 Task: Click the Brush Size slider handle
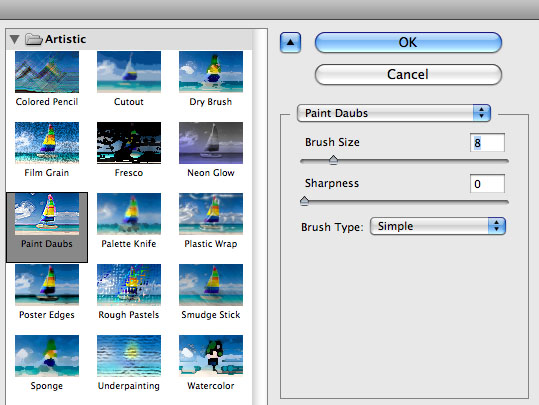pyautogui.click(x=333, y=160)
